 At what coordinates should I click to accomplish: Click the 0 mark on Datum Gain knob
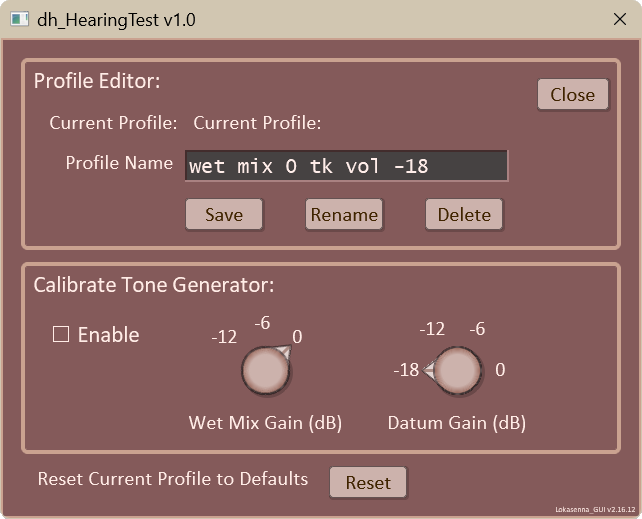point(500,370)
